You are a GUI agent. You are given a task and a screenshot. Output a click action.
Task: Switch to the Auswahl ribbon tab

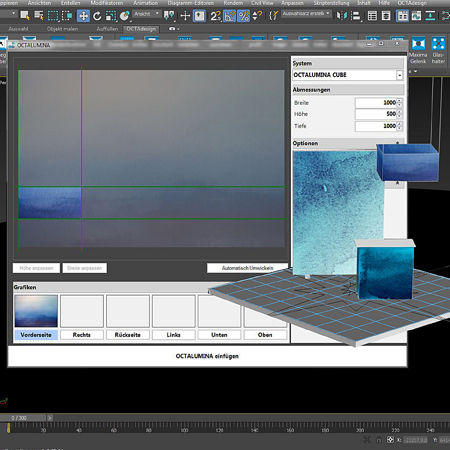coord(18,29)
